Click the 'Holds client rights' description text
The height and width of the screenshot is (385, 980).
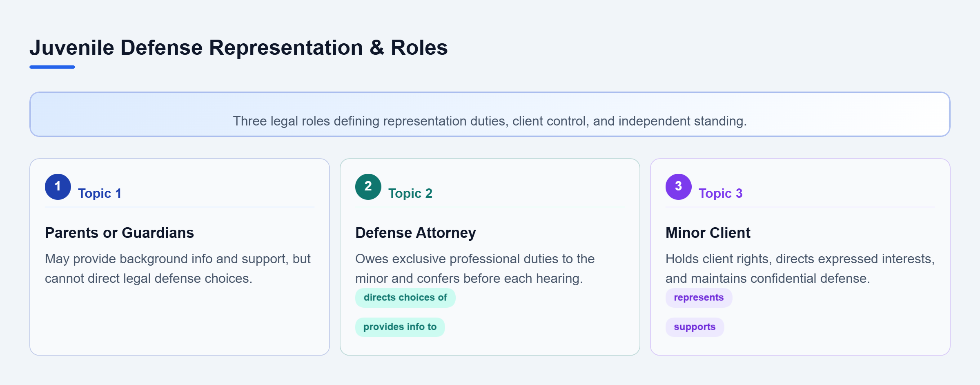point(800,269)
